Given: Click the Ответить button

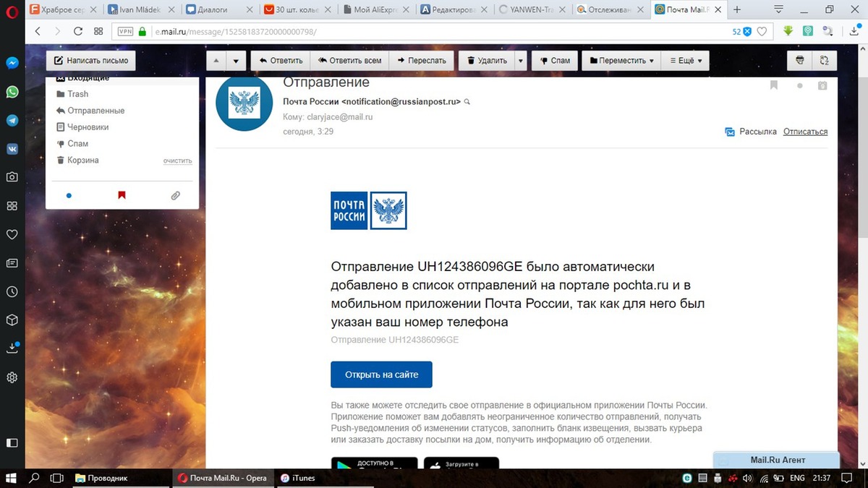Looking at the screenshot, I should pos(281,61).
